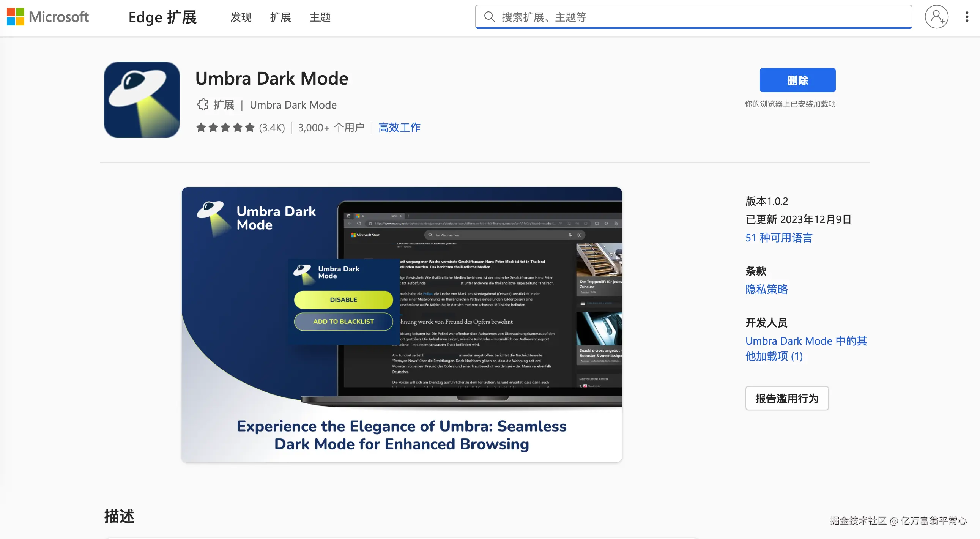Screen dimensions: 980x539
Task: Click inside the extension search field
Action: pos(647,17)
